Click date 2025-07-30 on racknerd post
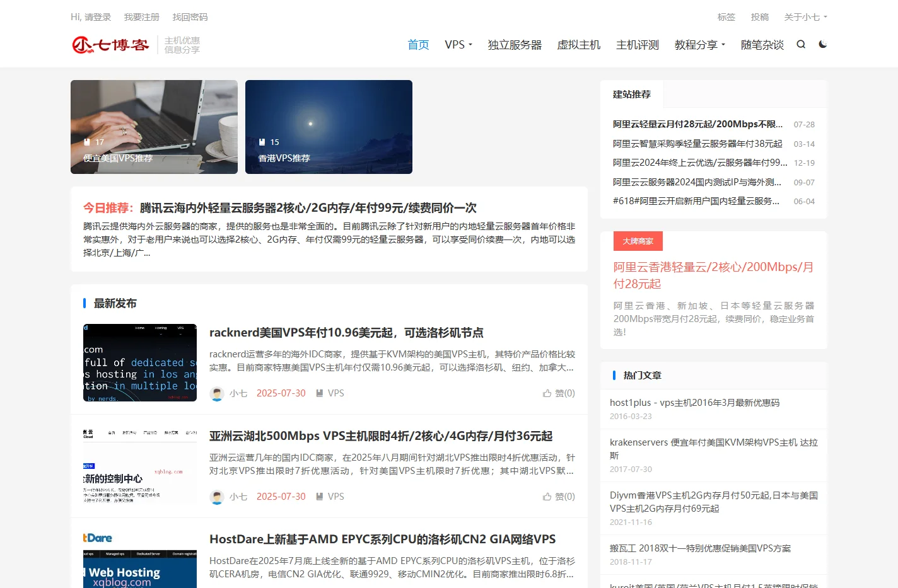The height and width of the screenshot is (588, 898). (281, 393)
